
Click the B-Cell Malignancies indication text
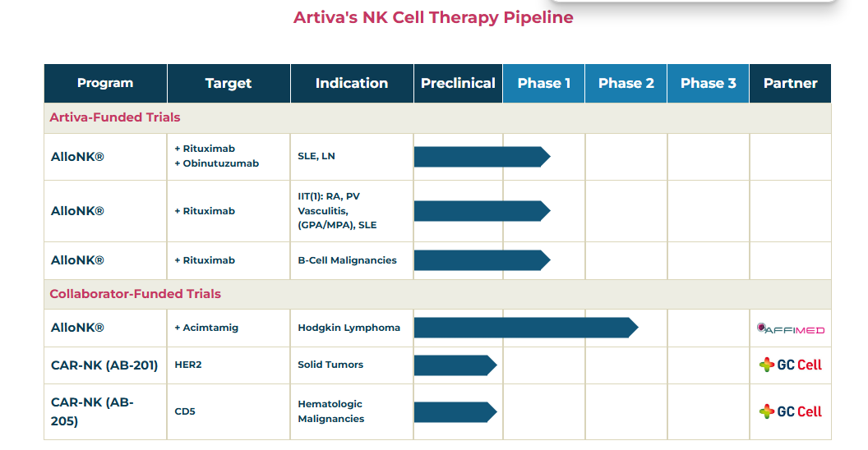coord(347,260)
